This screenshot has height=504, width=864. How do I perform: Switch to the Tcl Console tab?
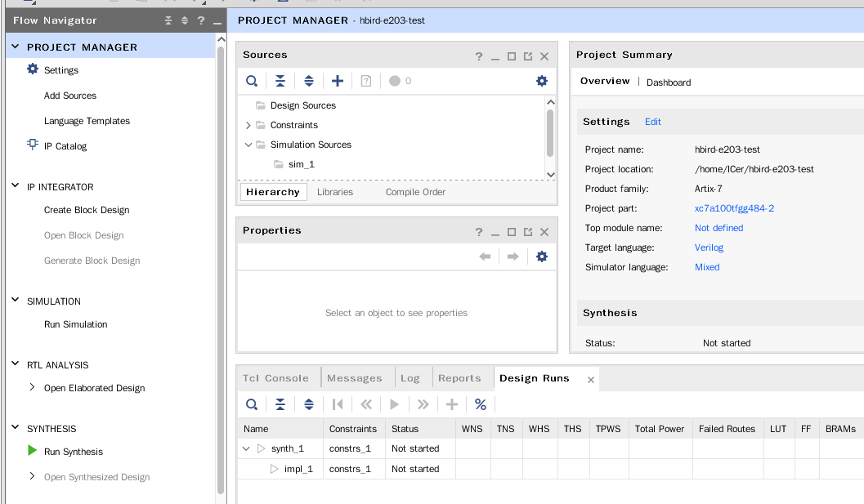275,378
